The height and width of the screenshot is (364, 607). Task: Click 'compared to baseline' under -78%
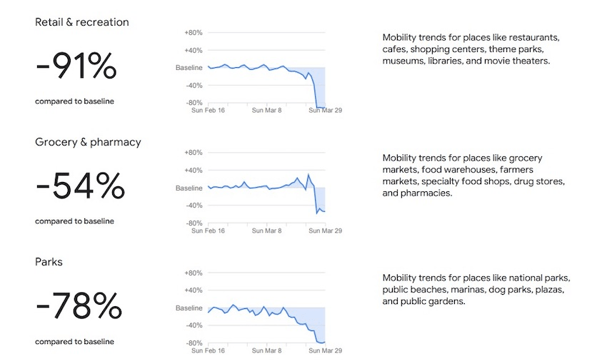click(x=74, y=341)
